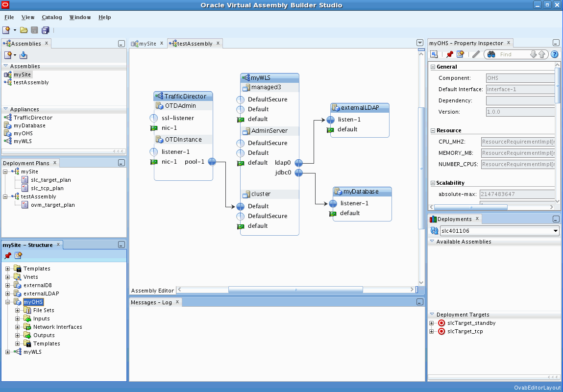Expand the slcTarget_standby deployment target

[x=432, y=323]
